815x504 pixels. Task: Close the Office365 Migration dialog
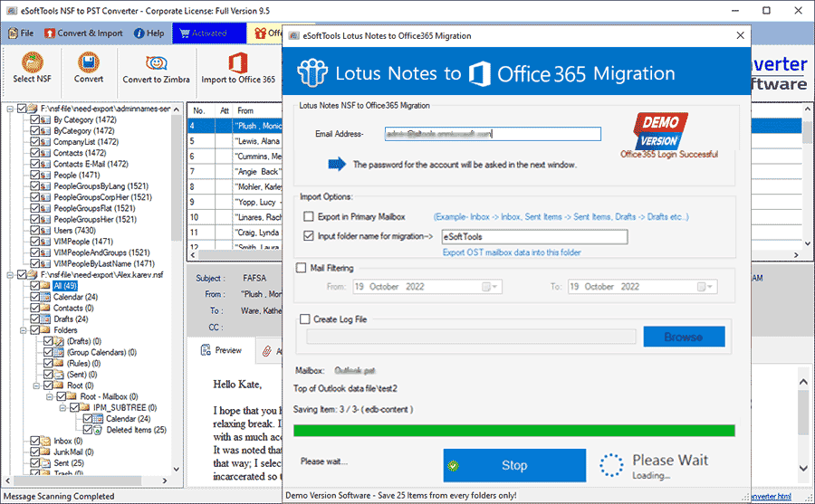point(740,35)
